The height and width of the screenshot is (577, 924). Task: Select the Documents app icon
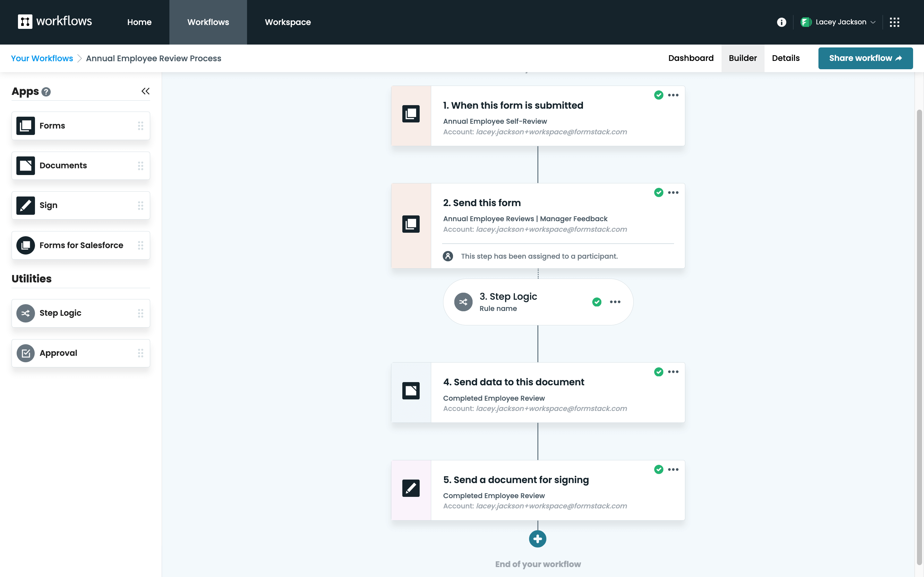click(25, 165)
